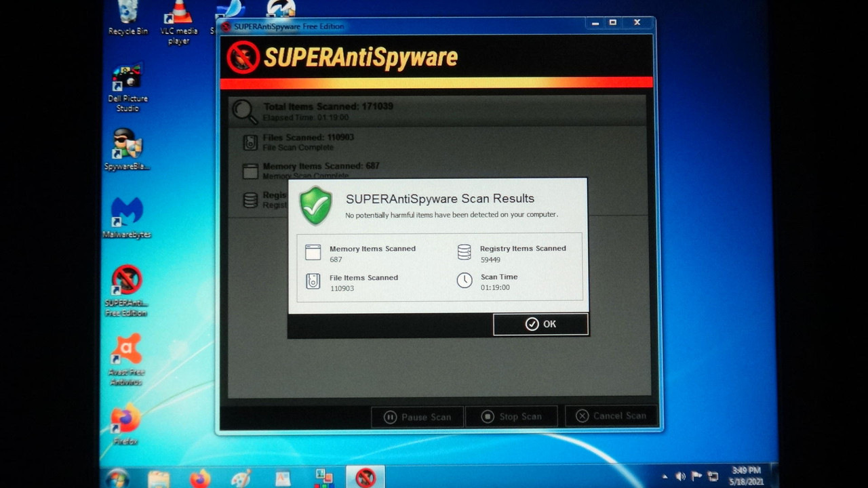Click the Action Center flag tray icon

tap(696, 476)
